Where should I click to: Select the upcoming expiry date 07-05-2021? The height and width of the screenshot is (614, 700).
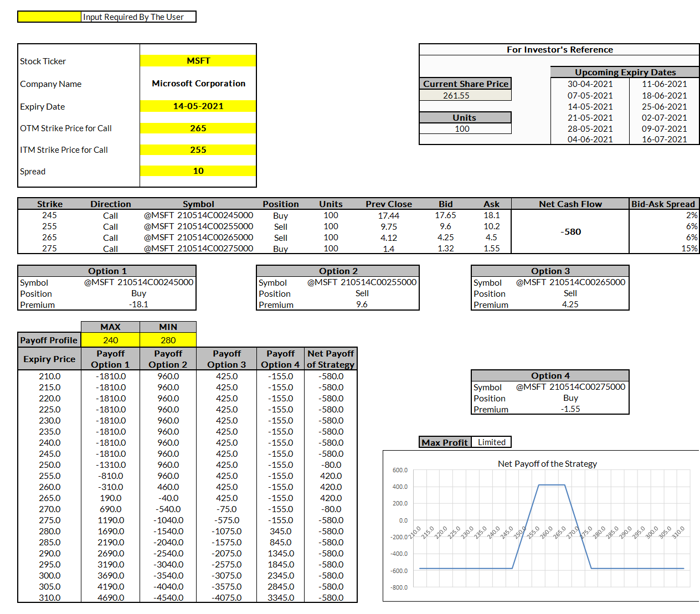tap(590, 96)
